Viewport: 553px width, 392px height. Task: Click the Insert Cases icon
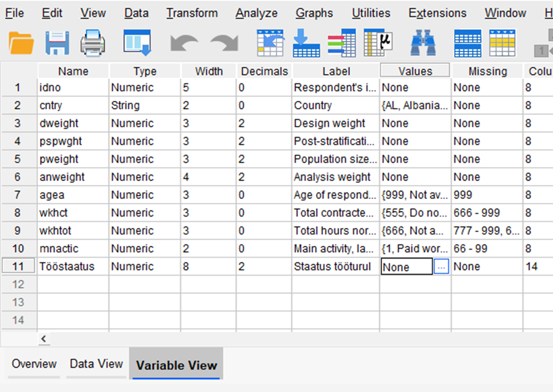point(468,44)
